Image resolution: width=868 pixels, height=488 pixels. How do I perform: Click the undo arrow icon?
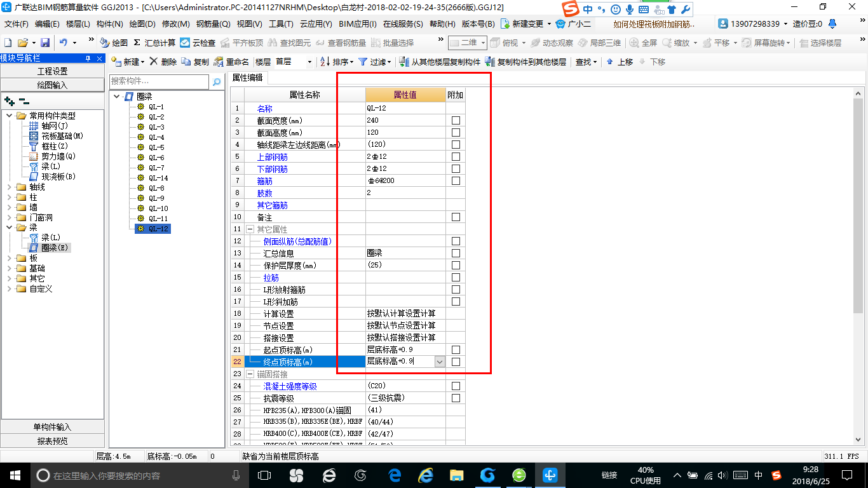click(64, 43)
